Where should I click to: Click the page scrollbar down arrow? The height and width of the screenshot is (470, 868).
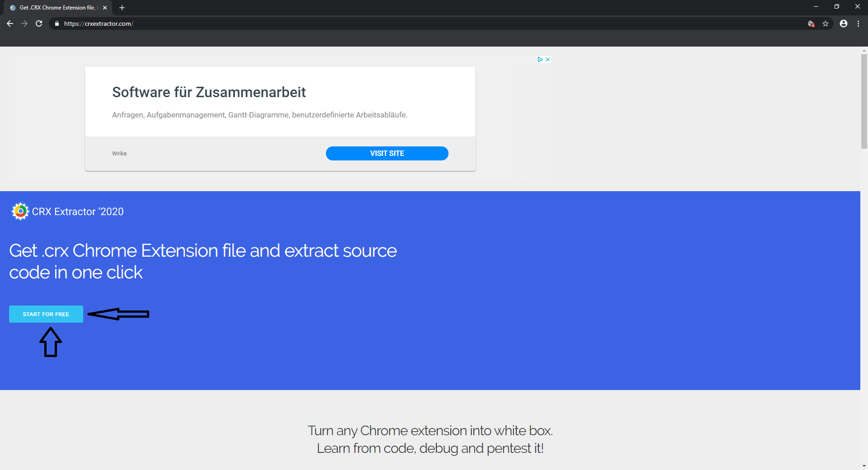(864, 465)
